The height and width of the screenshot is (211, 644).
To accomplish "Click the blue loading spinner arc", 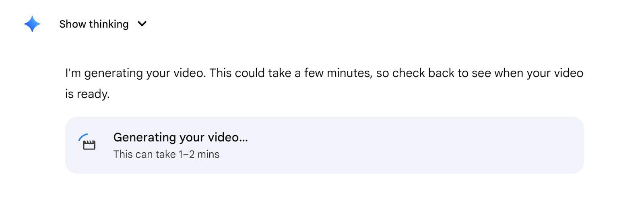I will (x=83, y=136).
